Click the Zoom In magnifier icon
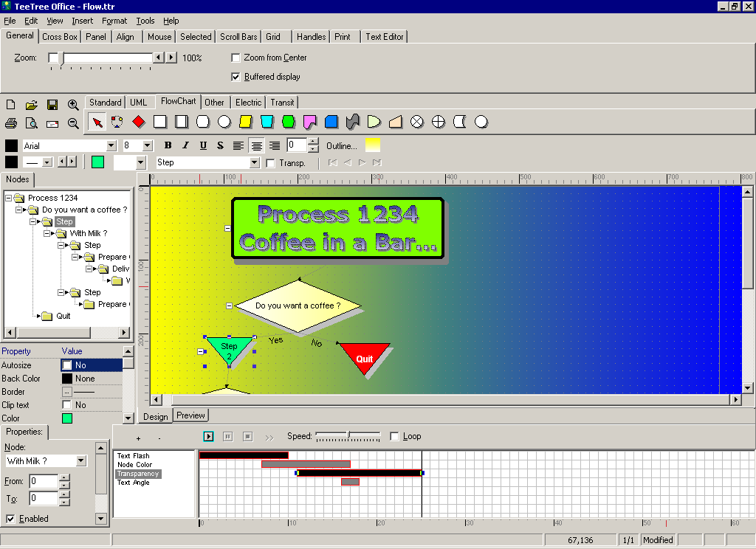 [x=73, y=105]
